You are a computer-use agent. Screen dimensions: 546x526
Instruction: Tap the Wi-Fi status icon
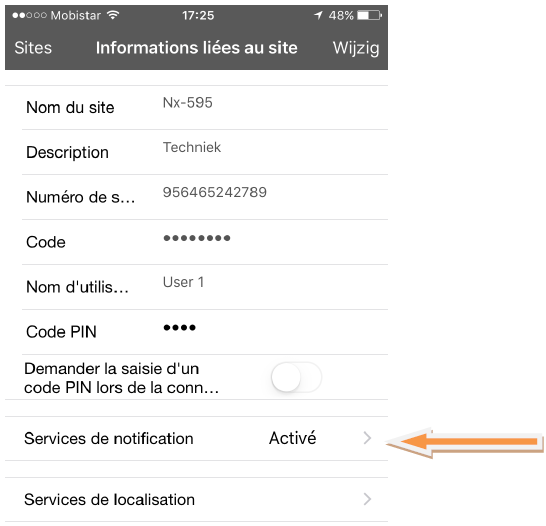click(x=113, y=15)
